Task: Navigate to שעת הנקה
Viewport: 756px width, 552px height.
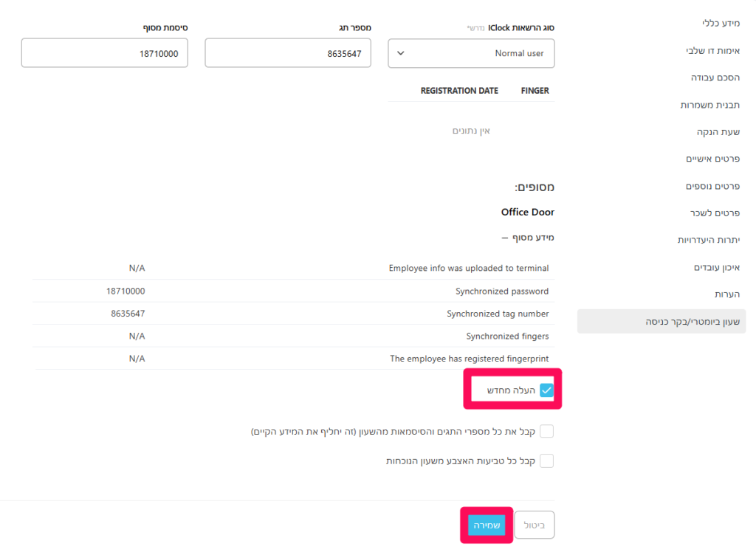Action: point(718,132)
